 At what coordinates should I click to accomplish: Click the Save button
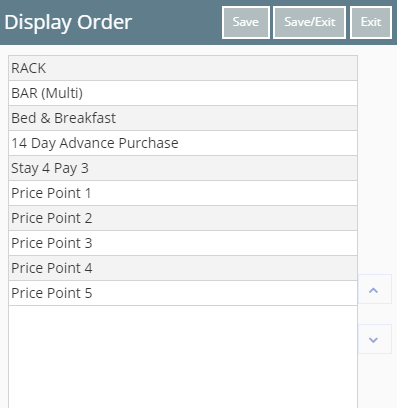coord(246,22)
